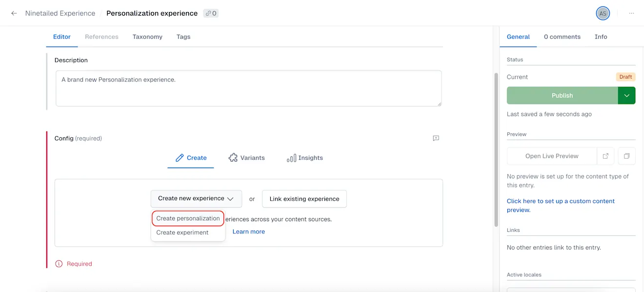Open preview in external tab icon
The width and height of the screenshot is (644, 292).
[x=605, y=156]
